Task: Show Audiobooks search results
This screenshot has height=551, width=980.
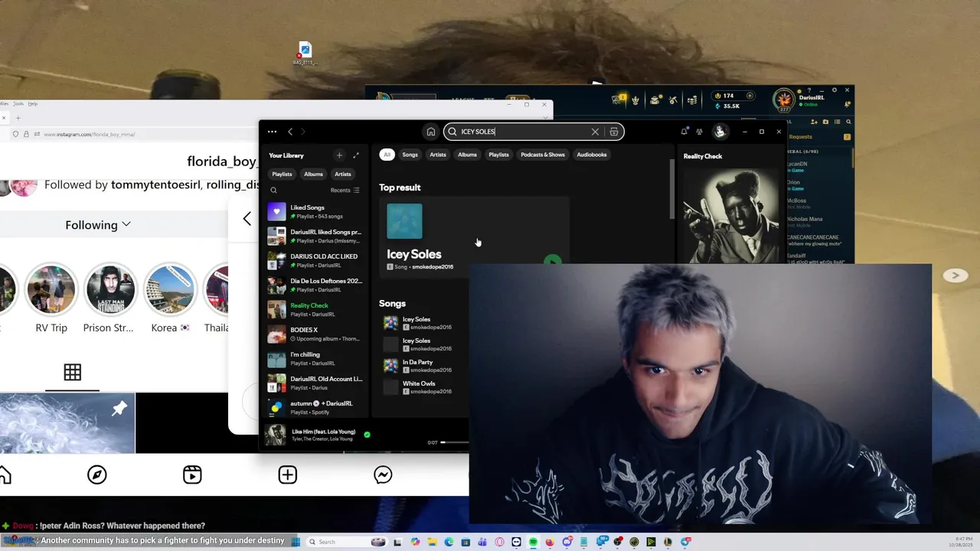Action: point(592,155)
